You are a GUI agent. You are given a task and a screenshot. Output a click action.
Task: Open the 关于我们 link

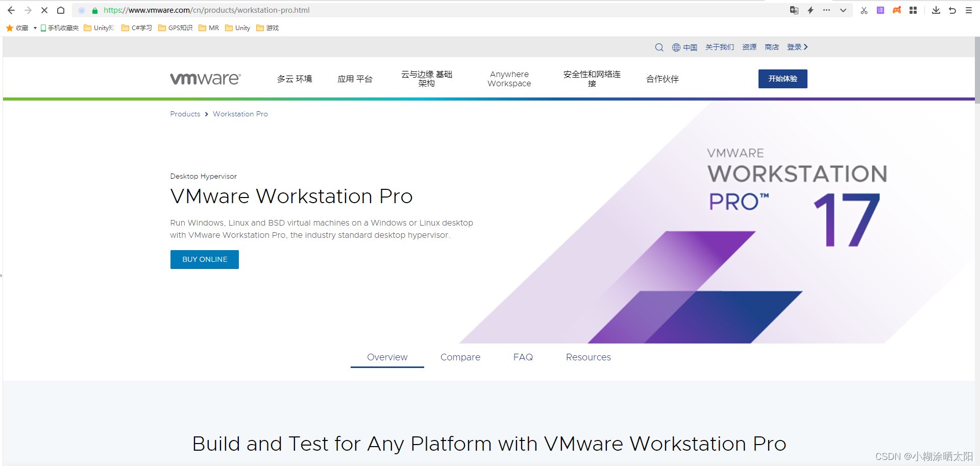720,47
